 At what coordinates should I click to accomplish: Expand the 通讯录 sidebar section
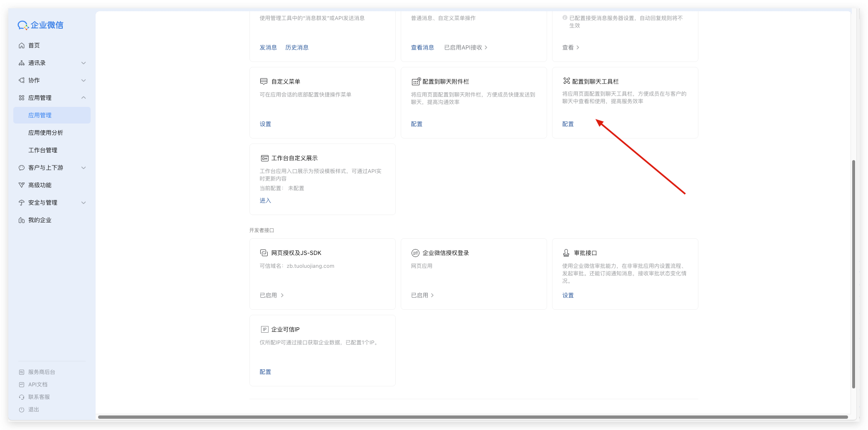(x=84, y=63)
